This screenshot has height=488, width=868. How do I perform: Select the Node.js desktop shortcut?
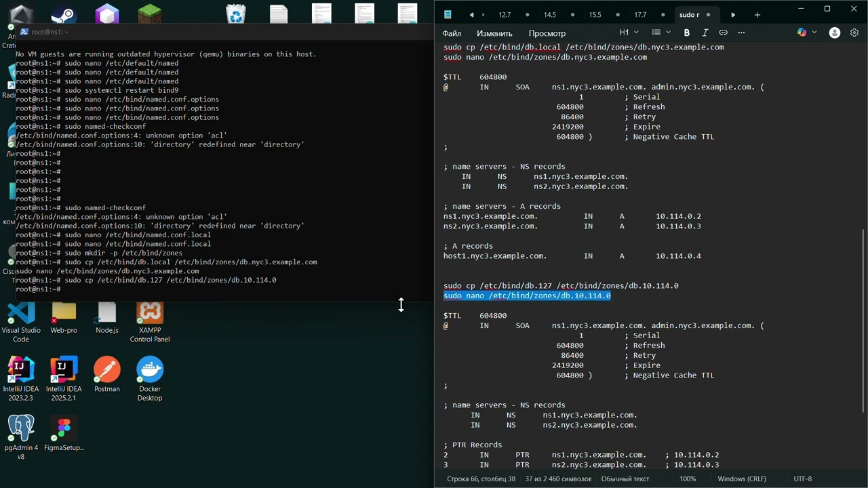coord(107,319)
